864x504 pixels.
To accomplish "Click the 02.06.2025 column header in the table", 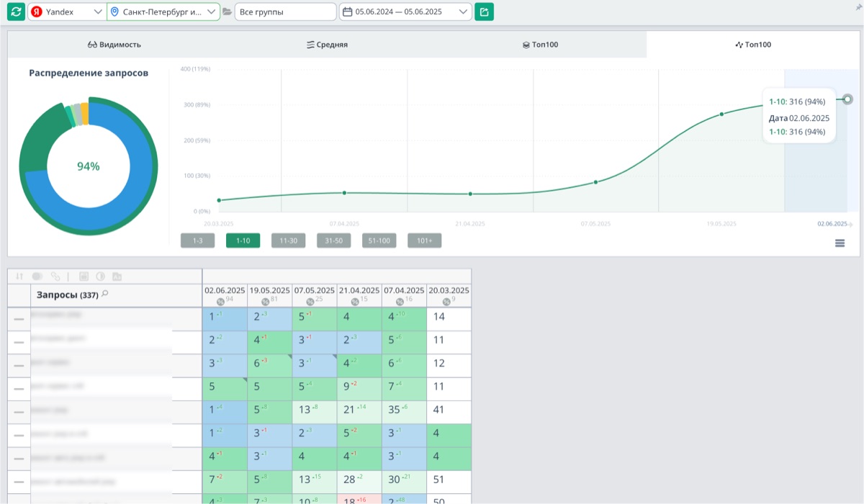I will (225, 295).
